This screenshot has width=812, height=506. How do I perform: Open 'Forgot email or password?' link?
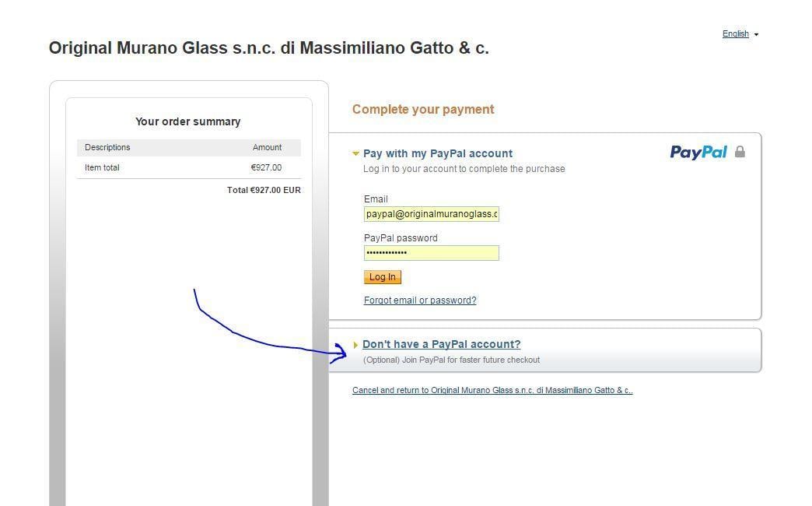pos(420,300)
